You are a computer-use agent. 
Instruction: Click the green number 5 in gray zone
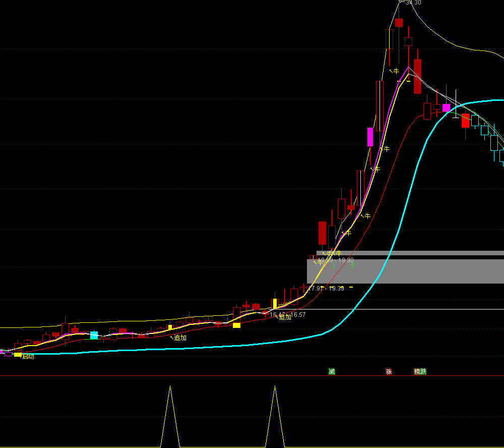(352, 266)
